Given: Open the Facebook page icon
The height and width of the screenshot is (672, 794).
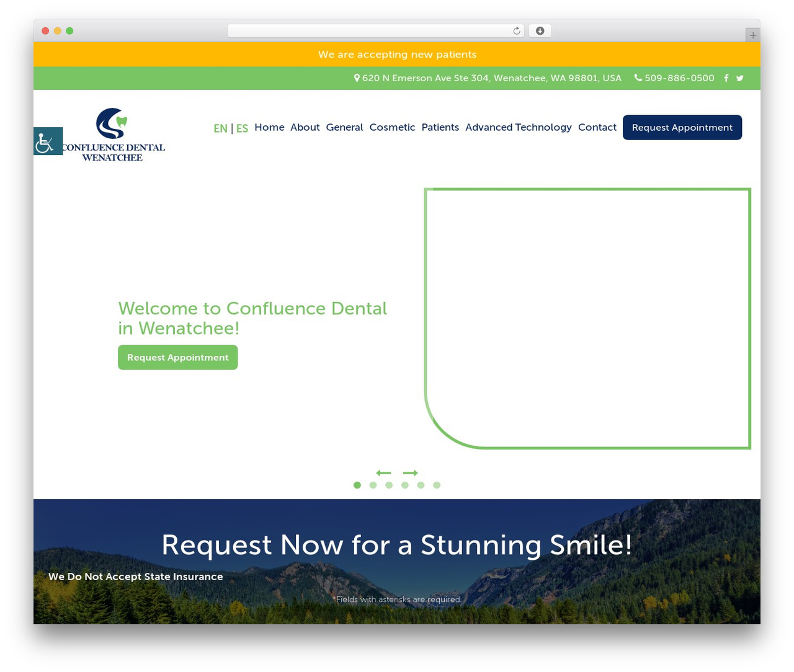Looking at the screenshot, I should (726, 78).
